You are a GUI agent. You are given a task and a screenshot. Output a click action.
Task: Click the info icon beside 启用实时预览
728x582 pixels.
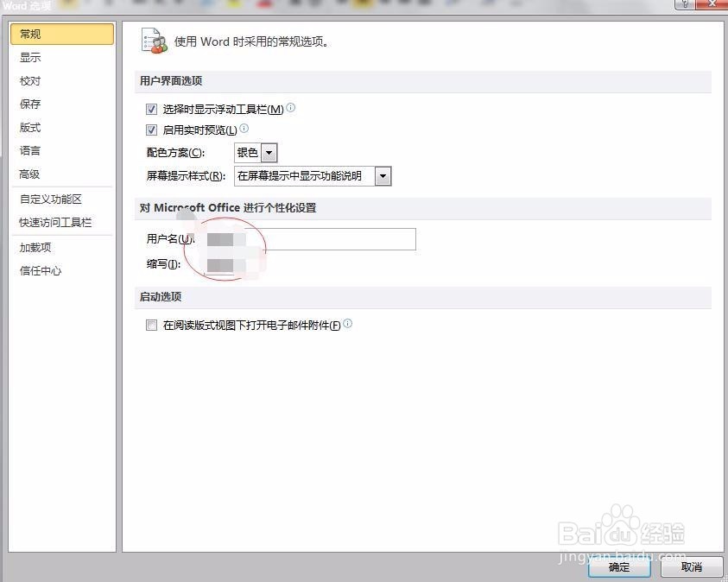coord(244,129)
